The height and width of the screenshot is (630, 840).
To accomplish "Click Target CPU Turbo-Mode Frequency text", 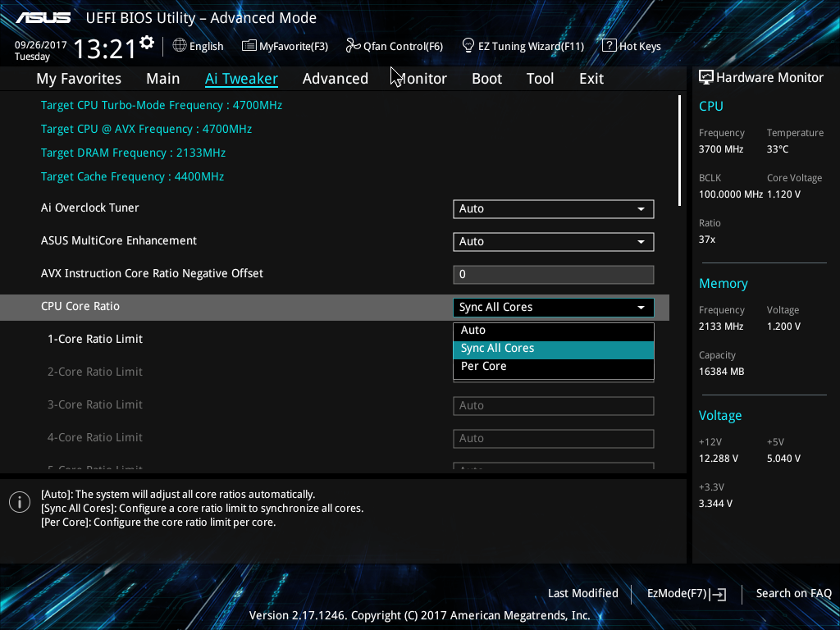I will (162, 105).
